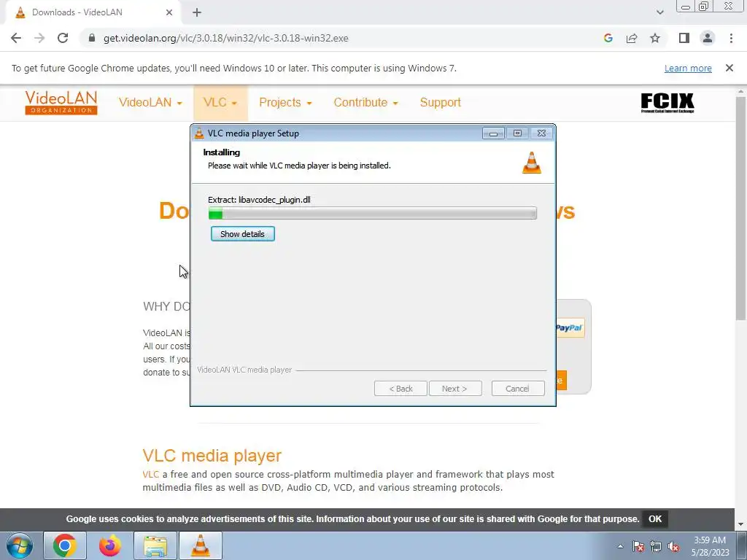This screenshot has width=747, height=560.
Task: Click the 'Installing' header text
Action: click(222, 152)
